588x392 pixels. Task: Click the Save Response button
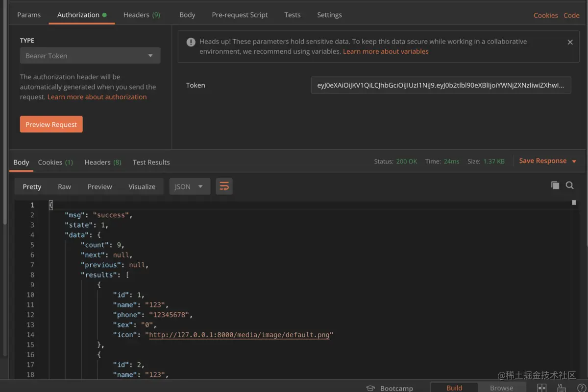[542, 161]
